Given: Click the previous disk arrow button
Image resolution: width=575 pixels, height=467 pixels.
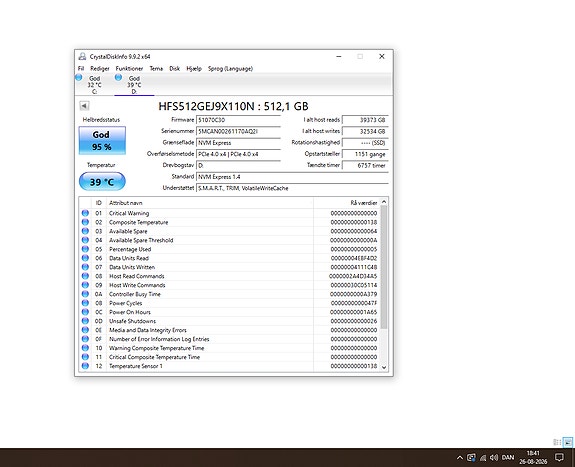Looking at the screenshot, I should point(84,106).
